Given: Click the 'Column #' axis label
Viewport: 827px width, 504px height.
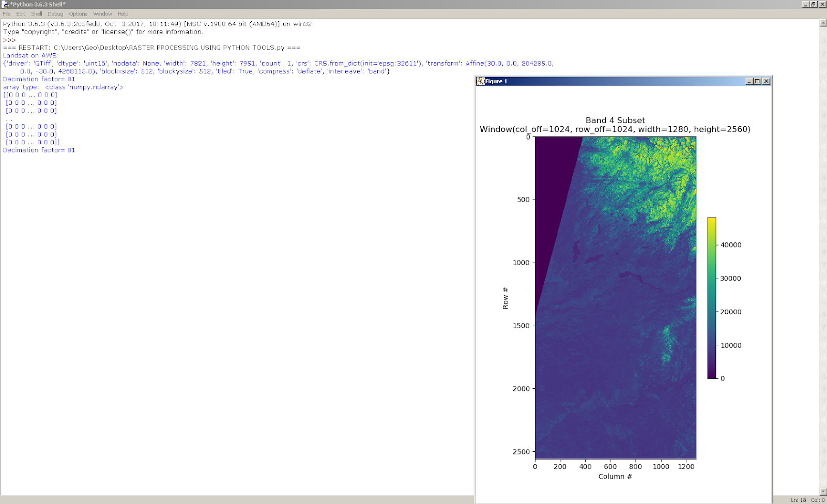Looking at the screenshot, I should pyautogui.click(x=615, y=477).
